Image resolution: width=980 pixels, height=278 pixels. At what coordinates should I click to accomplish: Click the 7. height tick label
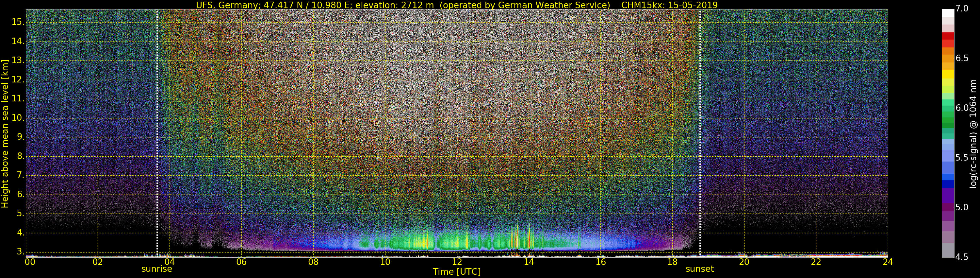click(x=21, y=175)
